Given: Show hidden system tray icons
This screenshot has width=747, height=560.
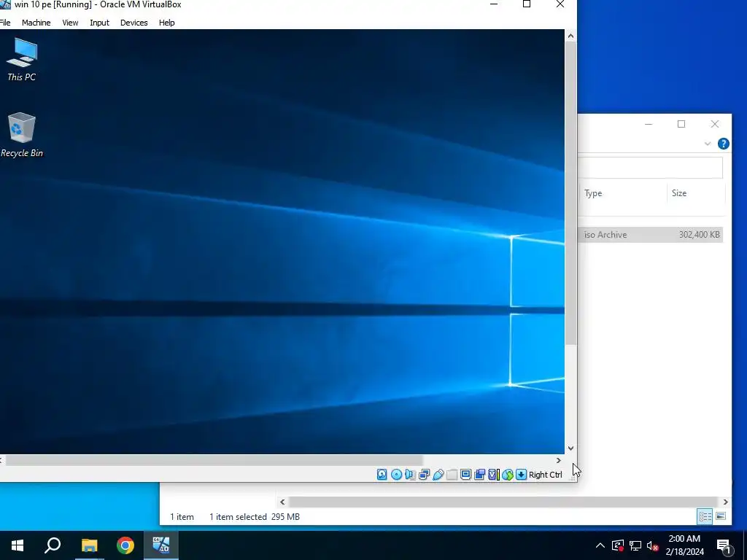Looking at the screenshot, I should tap(600, 545).
